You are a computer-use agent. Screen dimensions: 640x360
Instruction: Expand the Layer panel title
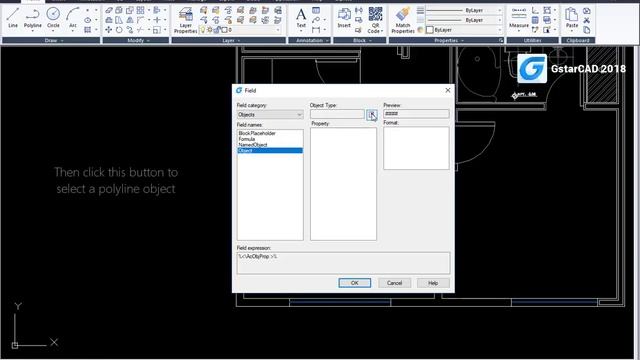point(229,40)
